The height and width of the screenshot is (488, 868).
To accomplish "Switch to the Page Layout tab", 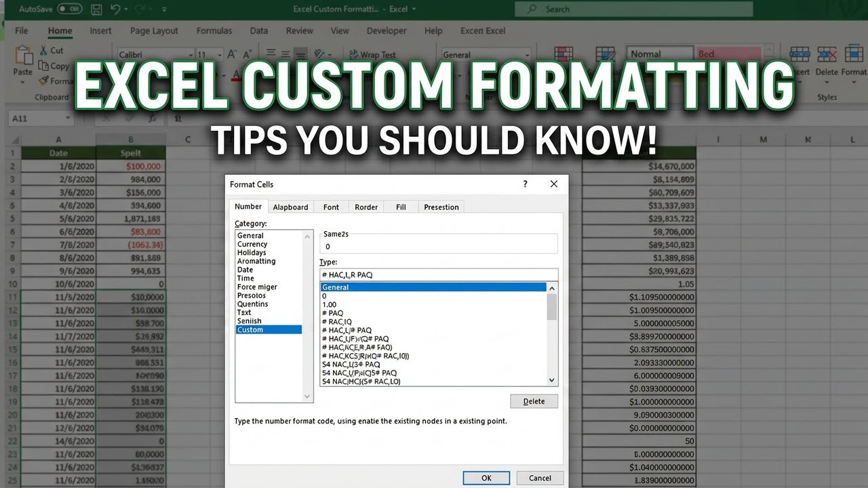I will click(x=154, y=30).
